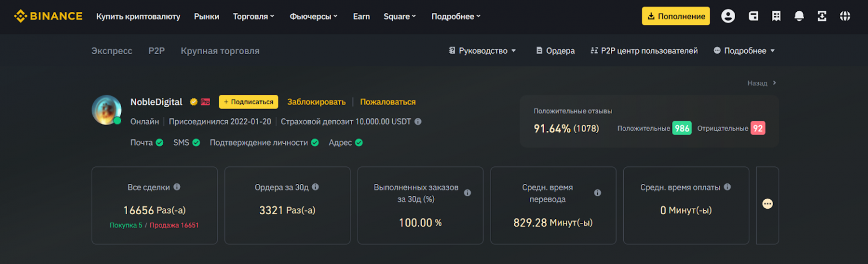The width and height of the screenshot is (868, 264).
Task: Expand the Торговля menu
Action: (254, 16)
